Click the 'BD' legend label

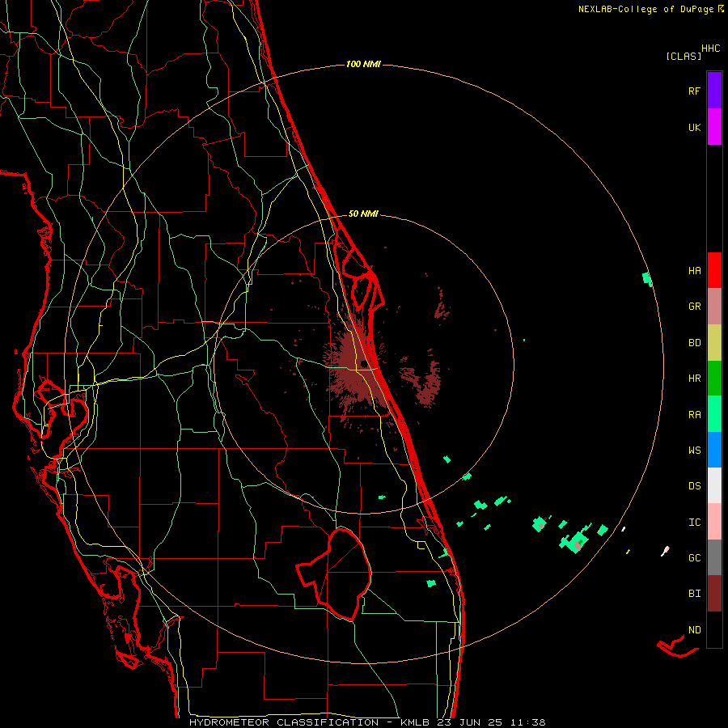click(694, 343)
